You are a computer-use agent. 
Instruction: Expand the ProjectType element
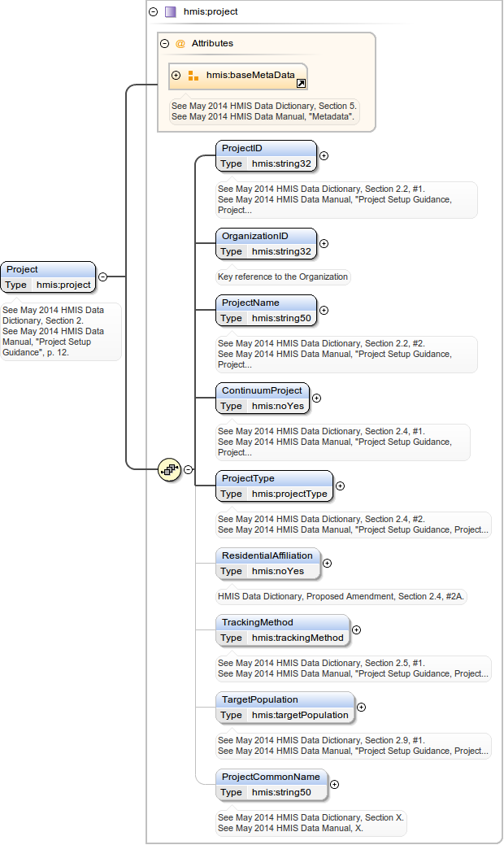(x=340, y=486)
